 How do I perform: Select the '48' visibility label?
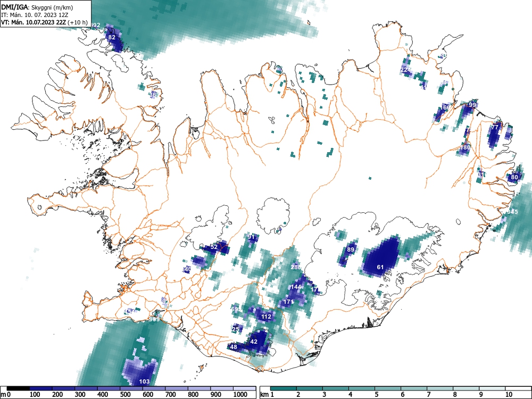coord(234,347)
